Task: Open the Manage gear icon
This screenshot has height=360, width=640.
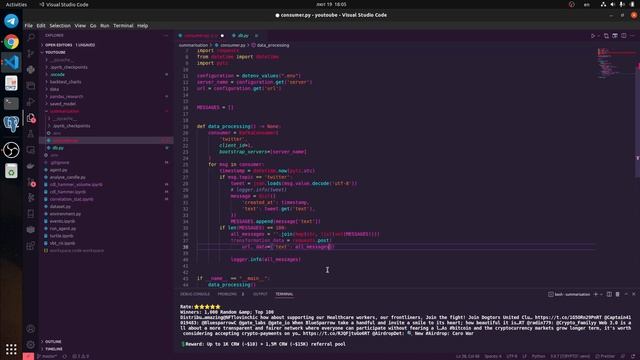Action: coord(31,344)
